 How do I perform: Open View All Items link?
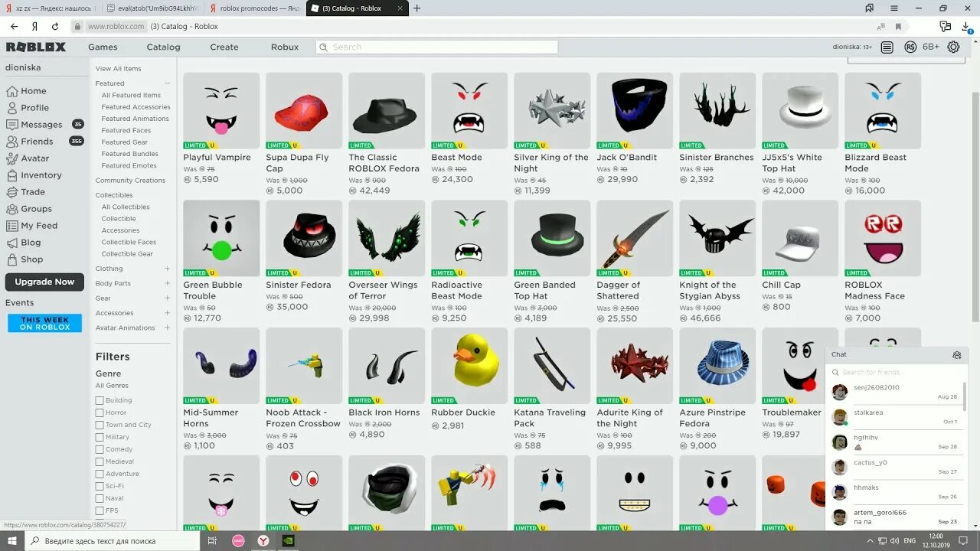[x=118, y=69]
